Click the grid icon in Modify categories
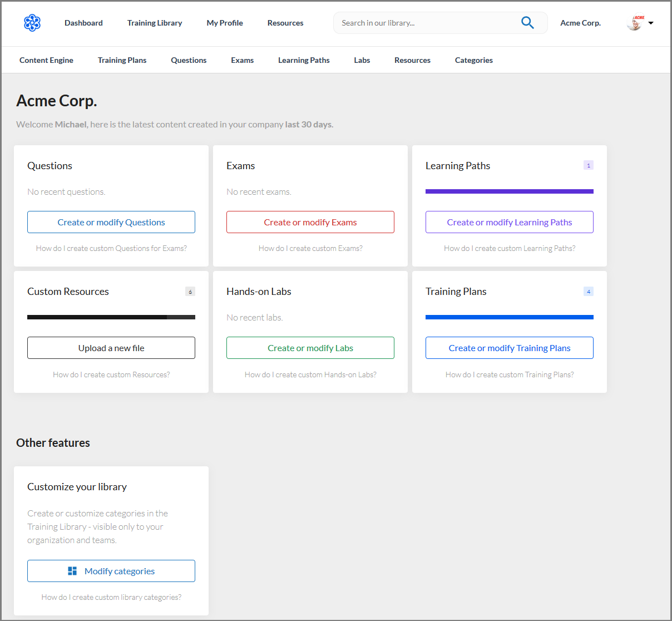Image resolution: width=672 pixels, height=621 pixels. [72, 571]
